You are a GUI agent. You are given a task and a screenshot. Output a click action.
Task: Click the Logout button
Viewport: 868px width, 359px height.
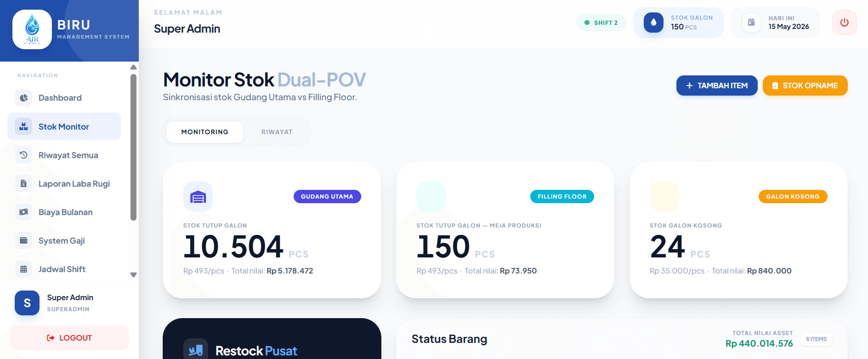coord(69,338)
